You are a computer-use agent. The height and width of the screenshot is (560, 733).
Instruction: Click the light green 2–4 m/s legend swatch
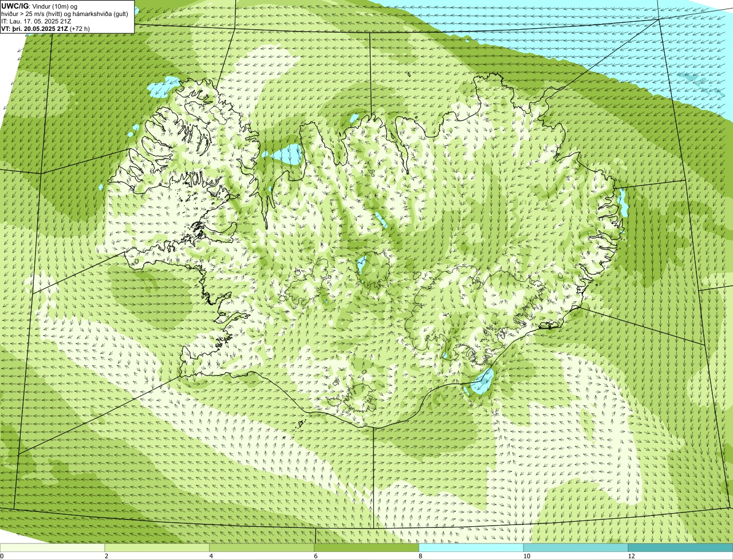click(157, 547)
